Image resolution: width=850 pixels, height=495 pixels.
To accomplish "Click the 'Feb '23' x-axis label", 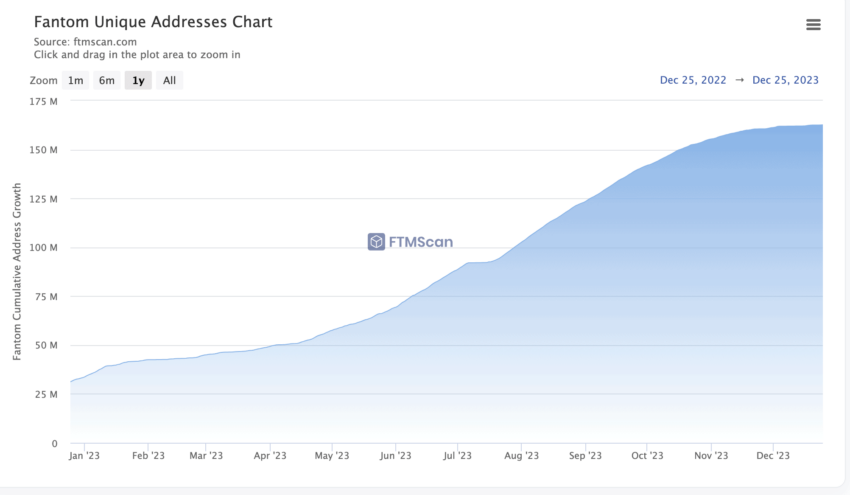I will 148,455.
